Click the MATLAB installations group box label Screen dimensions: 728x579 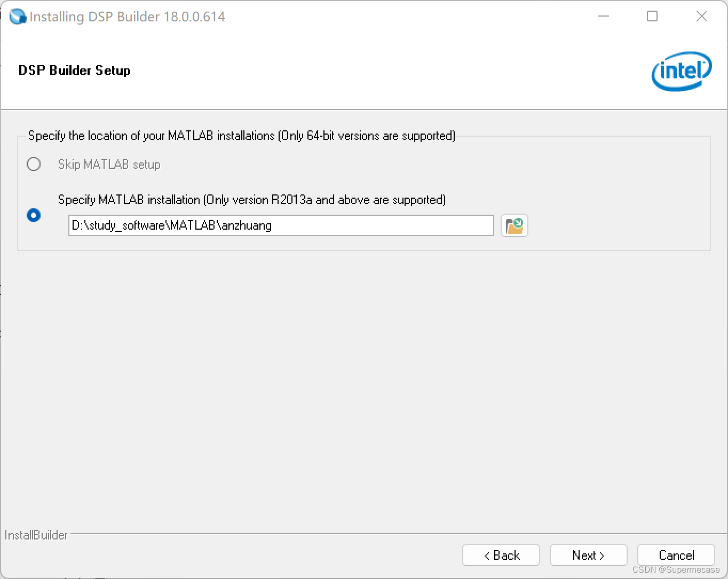coord(241,136)
